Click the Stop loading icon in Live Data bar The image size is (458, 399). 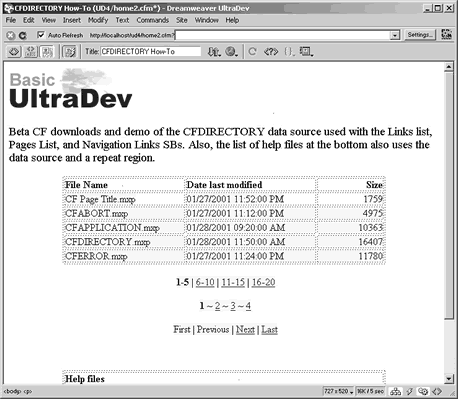click(x=10, y=35)
